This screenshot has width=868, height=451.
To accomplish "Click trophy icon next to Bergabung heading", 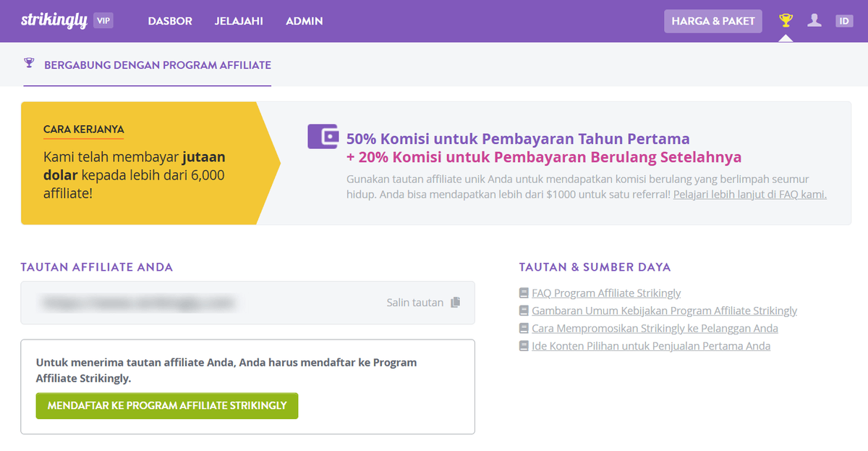I will click(29, 64).
